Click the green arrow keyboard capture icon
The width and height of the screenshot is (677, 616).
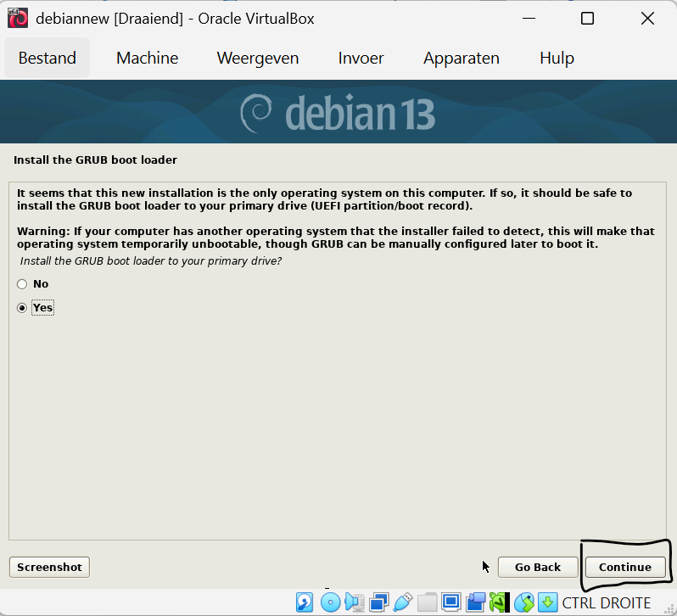(547, 602)
